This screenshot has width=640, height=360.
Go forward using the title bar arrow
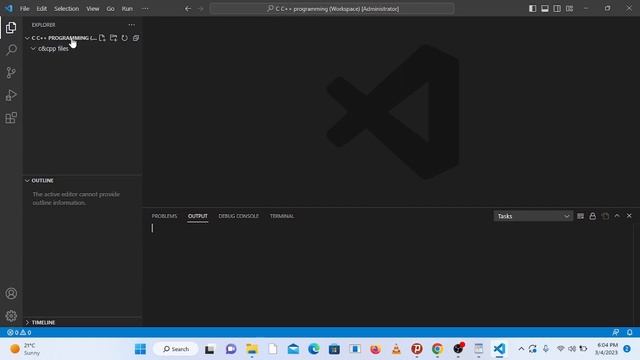(200, 9)
